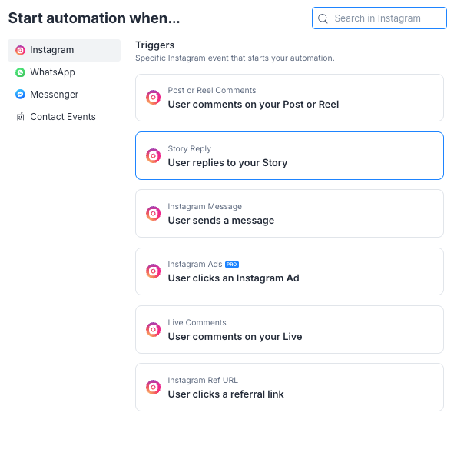454x476 pixels.
Task: Choose the 'User clicks an Instagram Ad' trigger
Action: [290, 271]
